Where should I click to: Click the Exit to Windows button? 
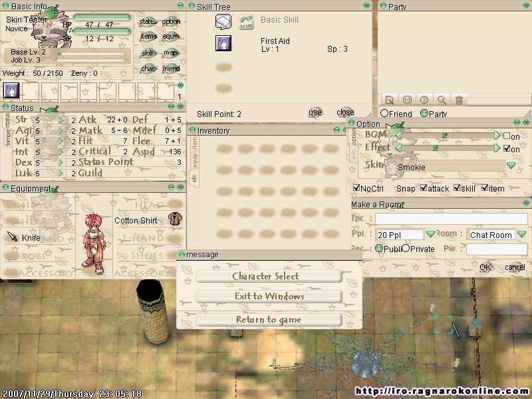[269, 296]
